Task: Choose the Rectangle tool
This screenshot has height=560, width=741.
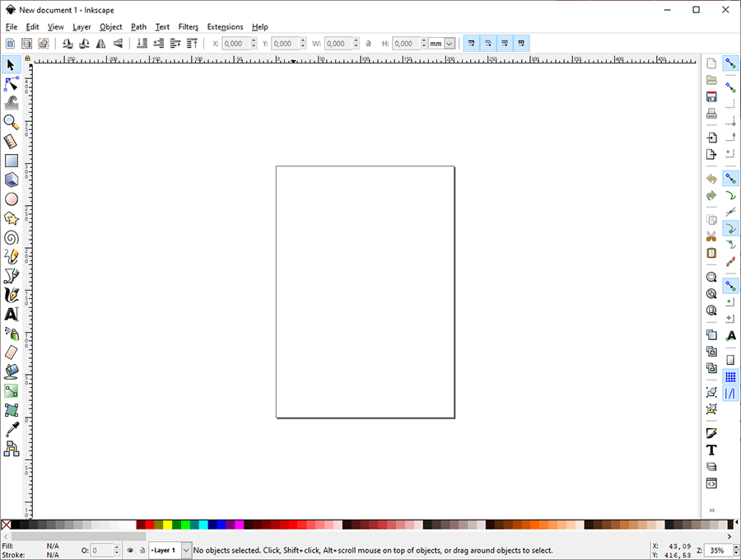Action: pos(11,161)
